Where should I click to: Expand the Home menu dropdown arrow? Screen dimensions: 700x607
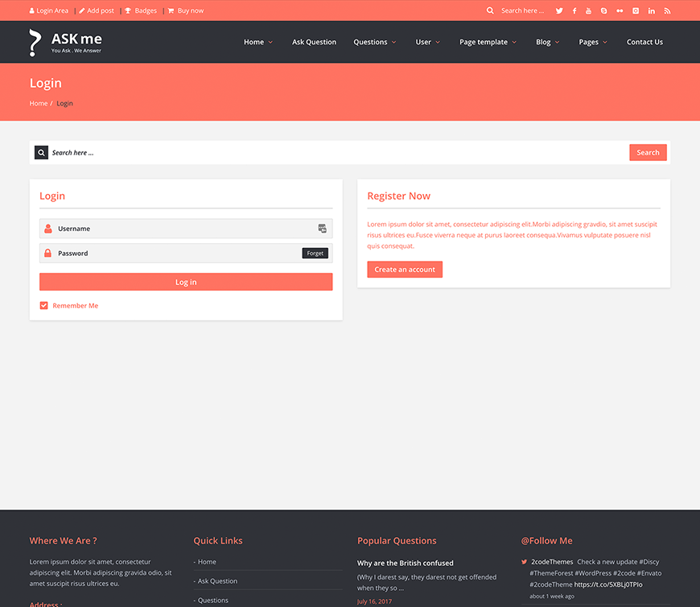(270, 43)
